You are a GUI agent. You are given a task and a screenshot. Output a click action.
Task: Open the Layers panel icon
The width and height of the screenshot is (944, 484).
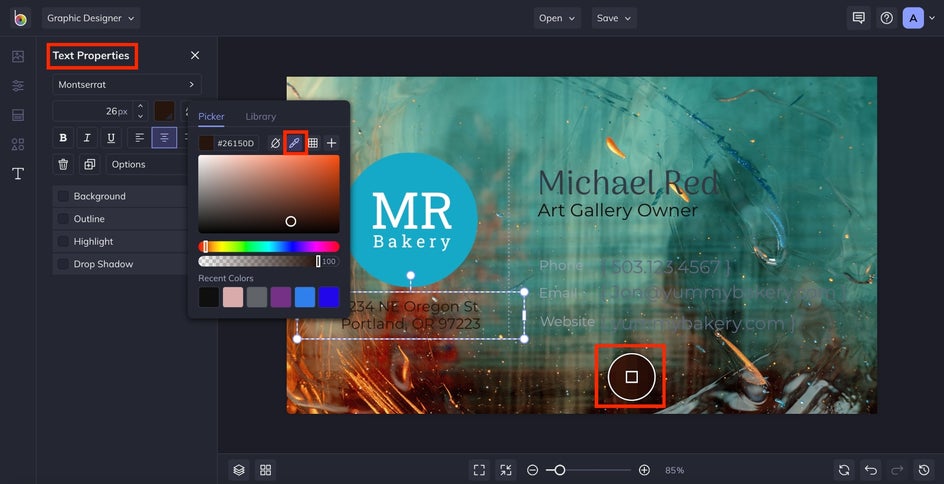[x=239, y=470]
